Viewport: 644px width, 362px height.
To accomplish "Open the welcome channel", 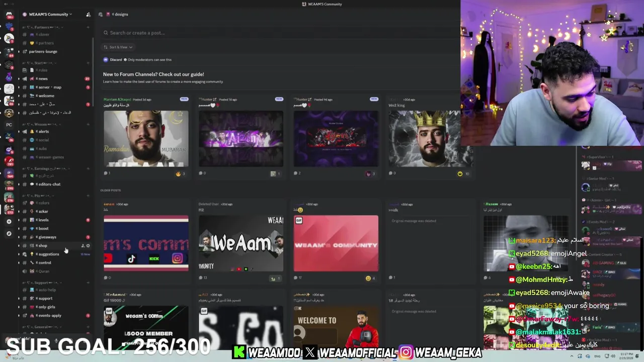I will [55, 96].
